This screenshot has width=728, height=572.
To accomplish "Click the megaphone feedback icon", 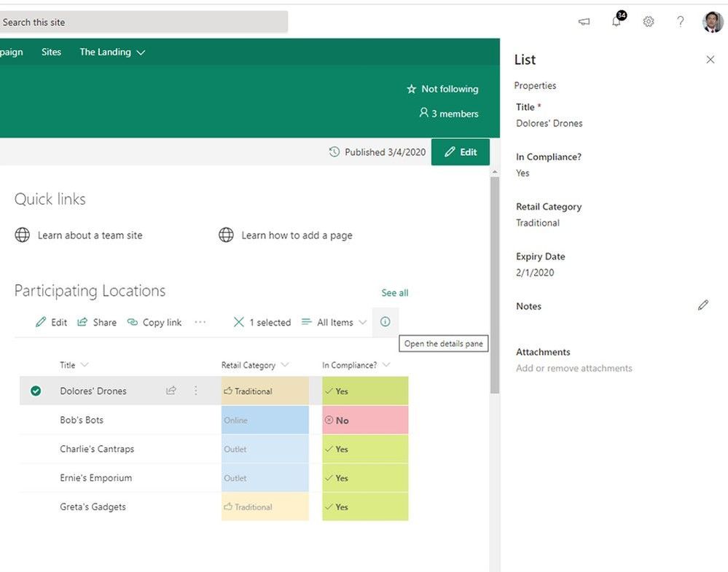I will tap(584, 22).
